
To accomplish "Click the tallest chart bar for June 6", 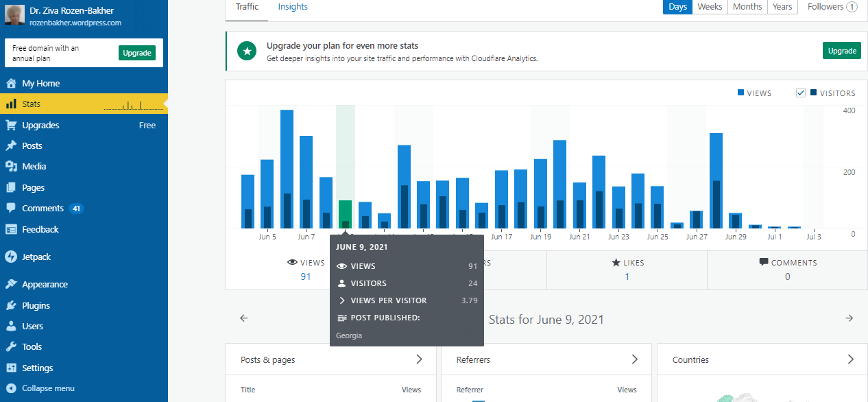I will (x=287, y=169).
